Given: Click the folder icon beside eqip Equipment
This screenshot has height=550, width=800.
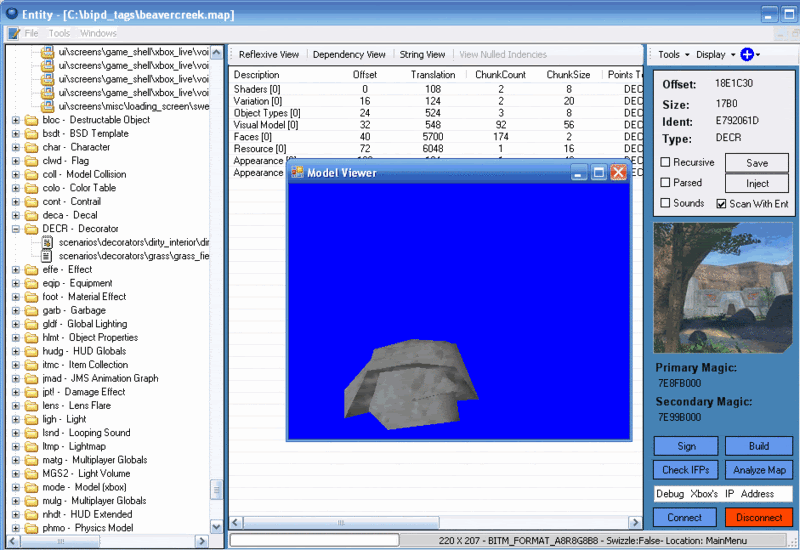Looking at the screenshot, I should pyautogui.click(x=32, y=284).
